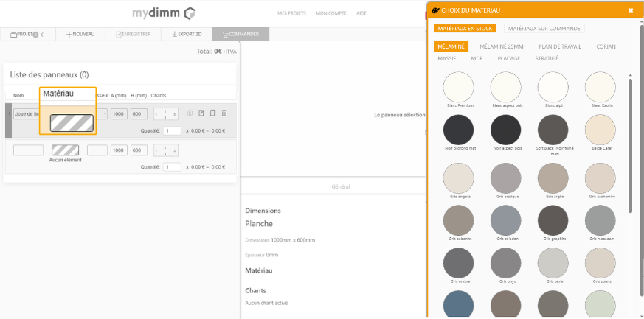Click the Quantité field of first panel
The width and height of the screenshot is (644, 319).
[172, 130]
